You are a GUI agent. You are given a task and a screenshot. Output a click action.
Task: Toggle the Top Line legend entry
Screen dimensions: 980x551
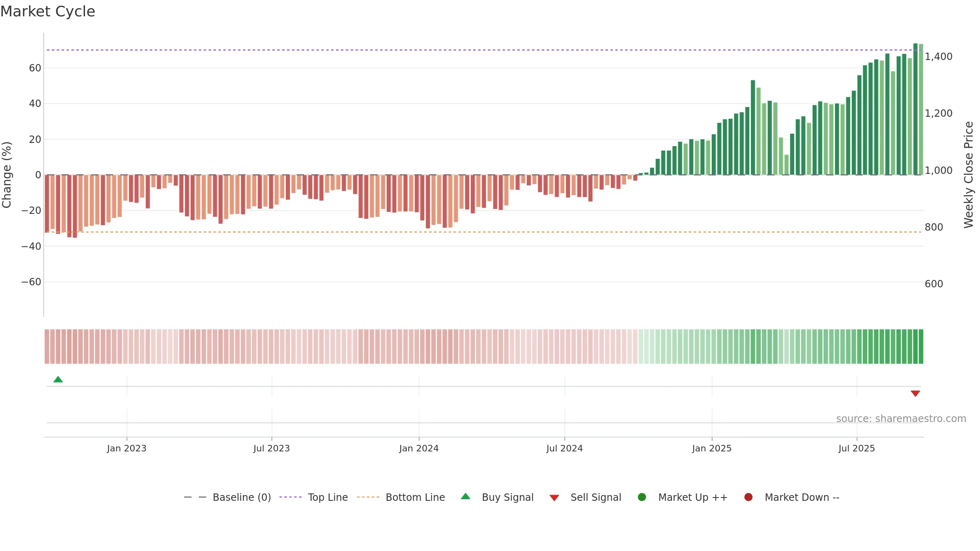click(314, 497)
